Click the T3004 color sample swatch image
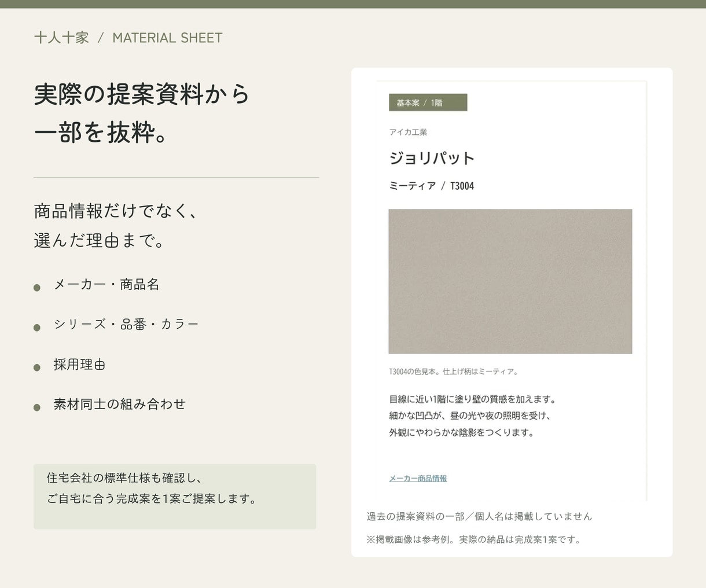 [510, 281]
